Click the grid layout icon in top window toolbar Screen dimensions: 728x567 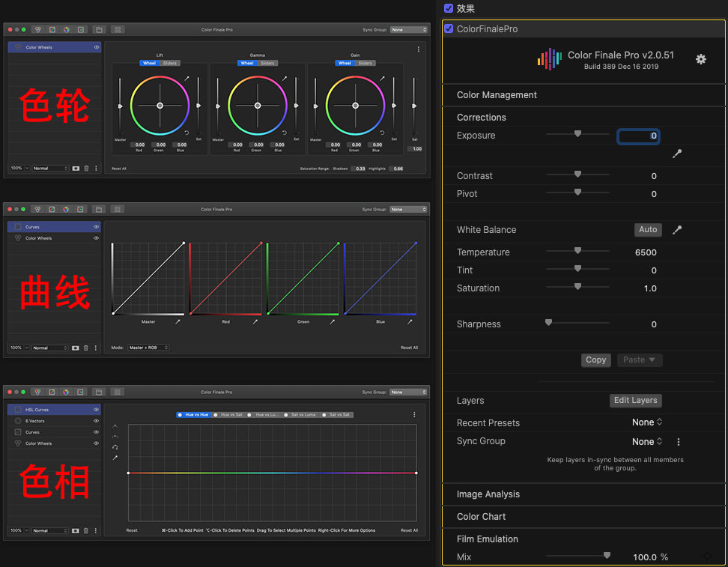pos(118,29)
